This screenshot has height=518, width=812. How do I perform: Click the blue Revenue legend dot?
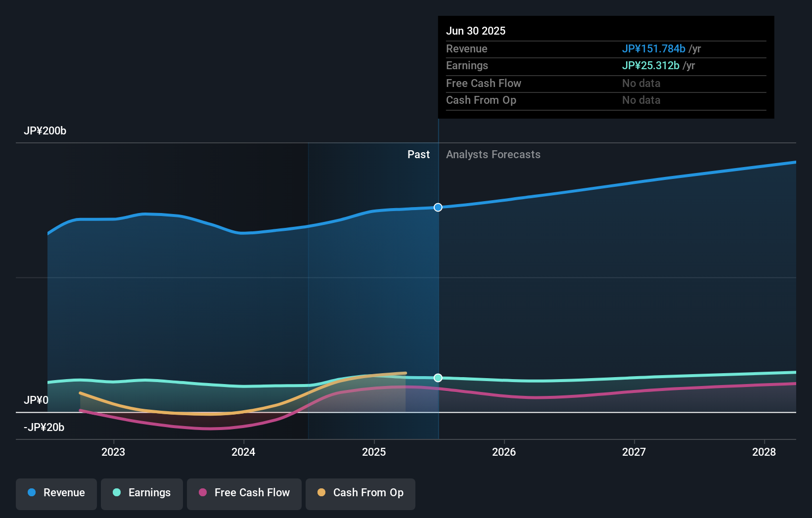[x=32, y=493]
